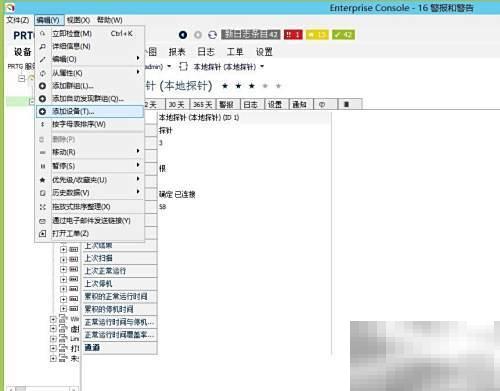This screenshot has height=391, width=500.
Task: Switch to the large 日志 main tab
Action: [206, 52]
